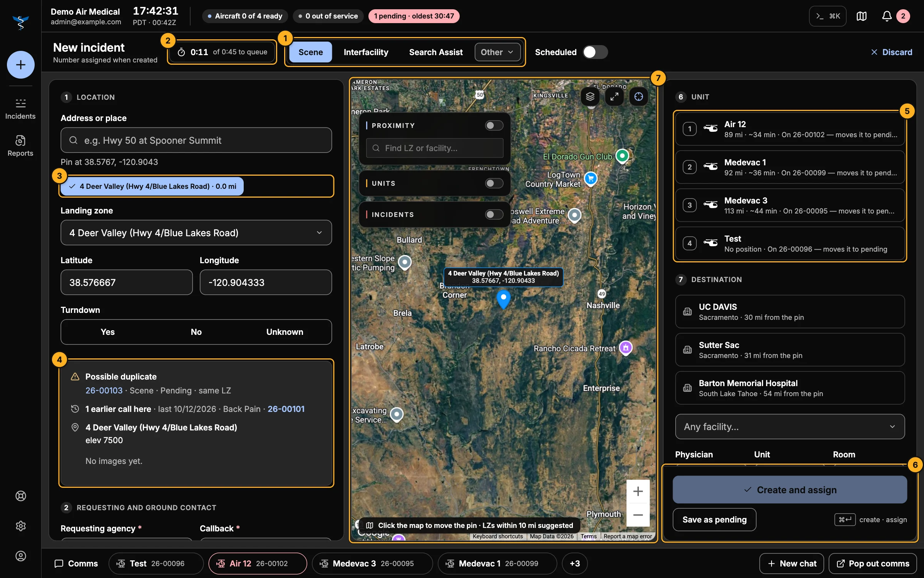Choose UC DAVIS as destination
The height and width of the screenshot is (578, 924).
pyautogui.click(x=790, y=312)
